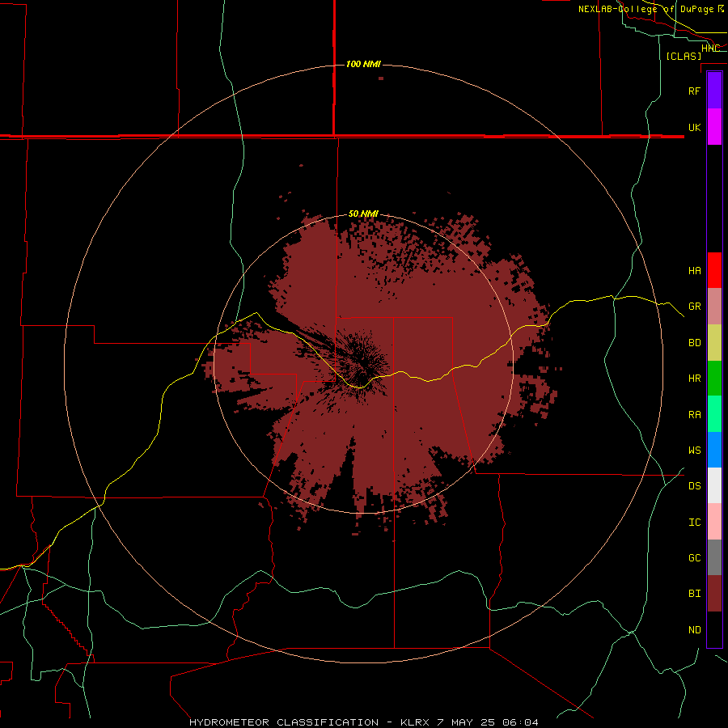
Task: Click the GR pink legend swatch
Action: coord(714,307)
